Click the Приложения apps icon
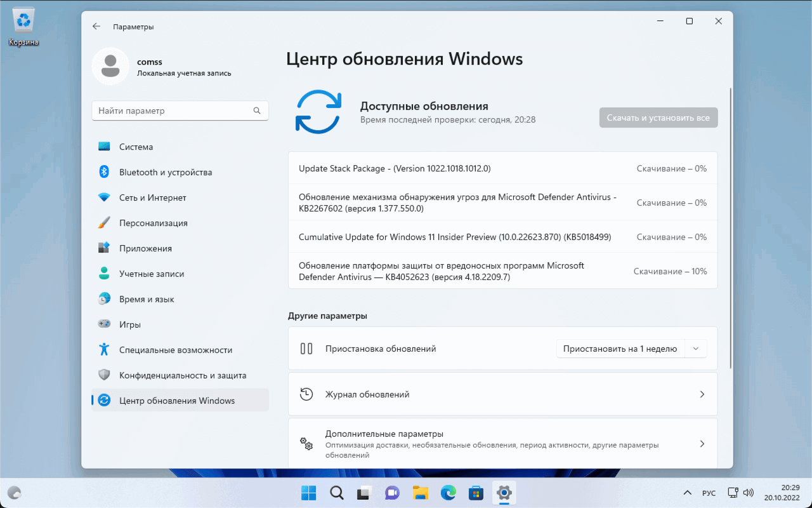 click(x=105, y=248)
